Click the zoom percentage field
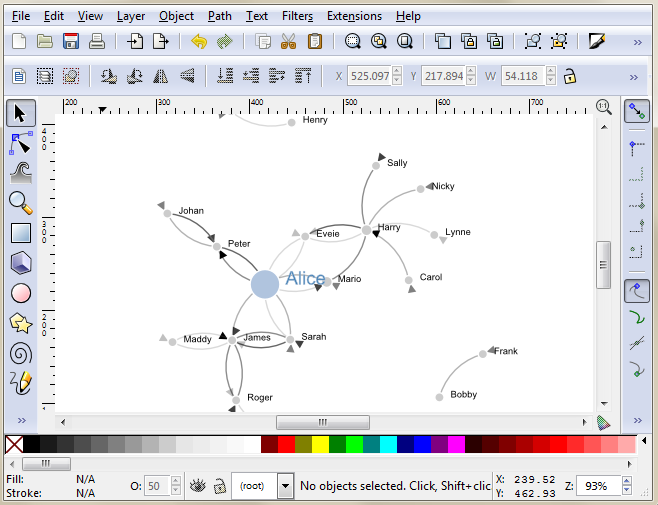This screenshot has width=658, height=505. 598,486
